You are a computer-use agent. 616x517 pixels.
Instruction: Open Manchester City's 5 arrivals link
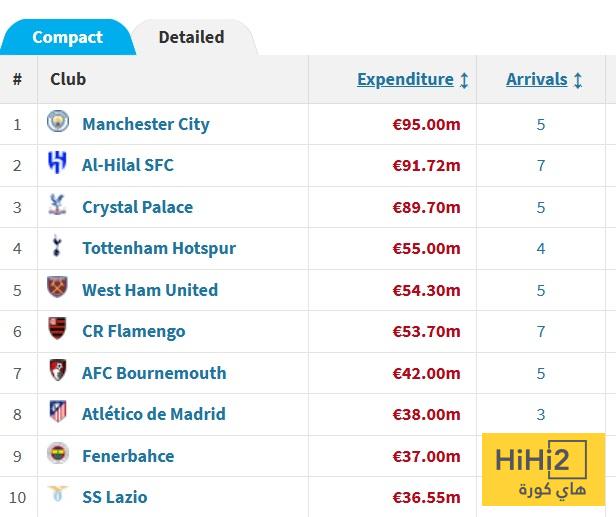pyautogui.click(x=541, y=125)
